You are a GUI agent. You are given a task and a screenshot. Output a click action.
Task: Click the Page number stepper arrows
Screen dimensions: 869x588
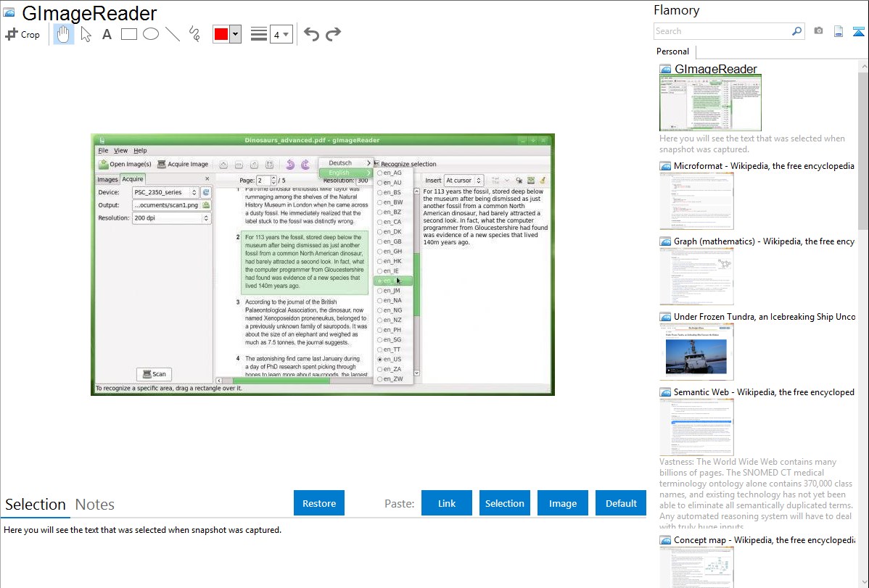[273, 180]
